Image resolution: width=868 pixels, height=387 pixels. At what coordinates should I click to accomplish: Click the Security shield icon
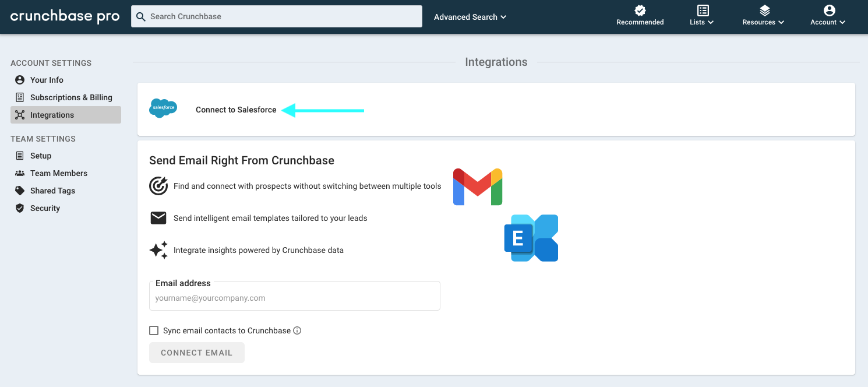[x=19, y=208]
